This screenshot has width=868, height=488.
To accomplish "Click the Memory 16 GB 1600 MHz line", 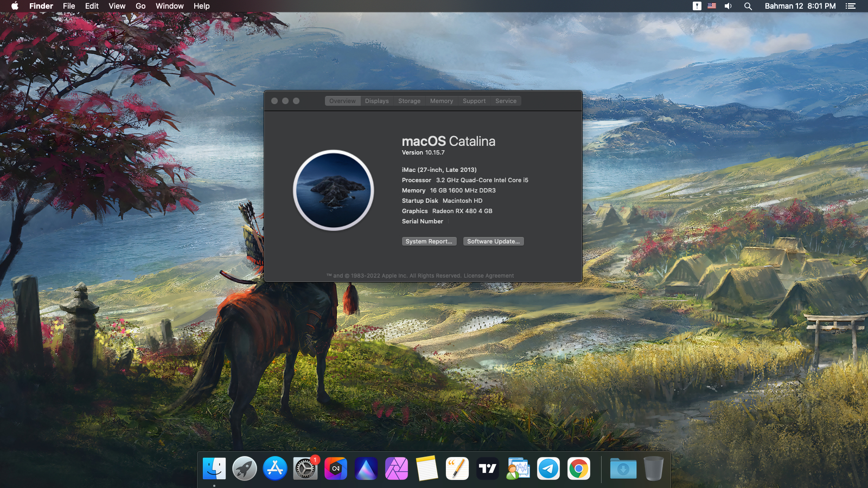I will [449, 190].
